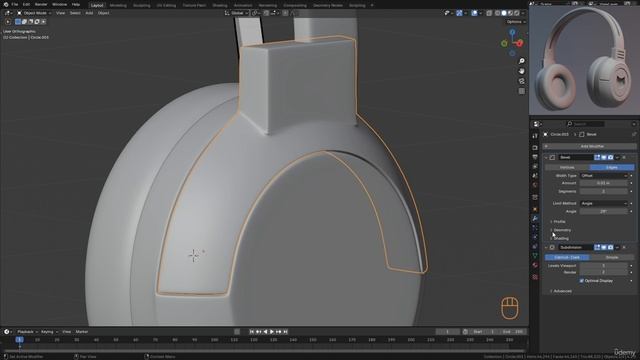Switch to material preview shading
This screenshot has height=360, width=640.
tap(510, 13)
